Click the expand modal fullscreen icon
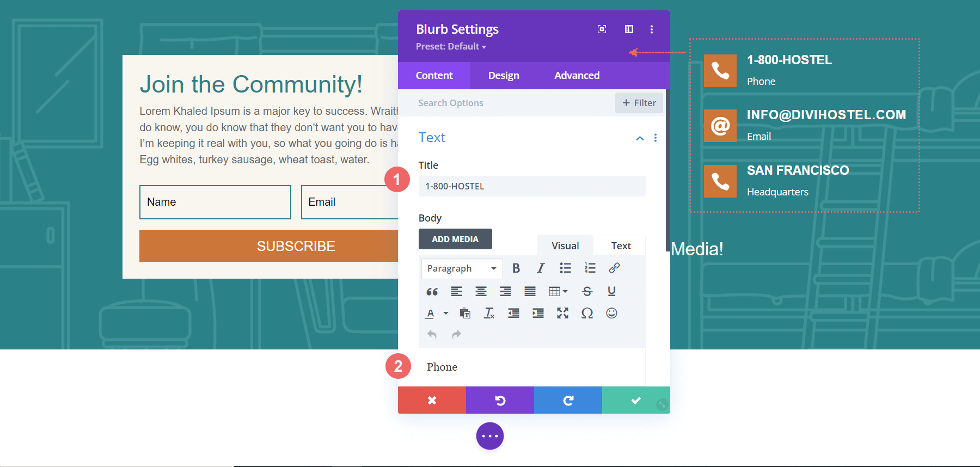 602,29
